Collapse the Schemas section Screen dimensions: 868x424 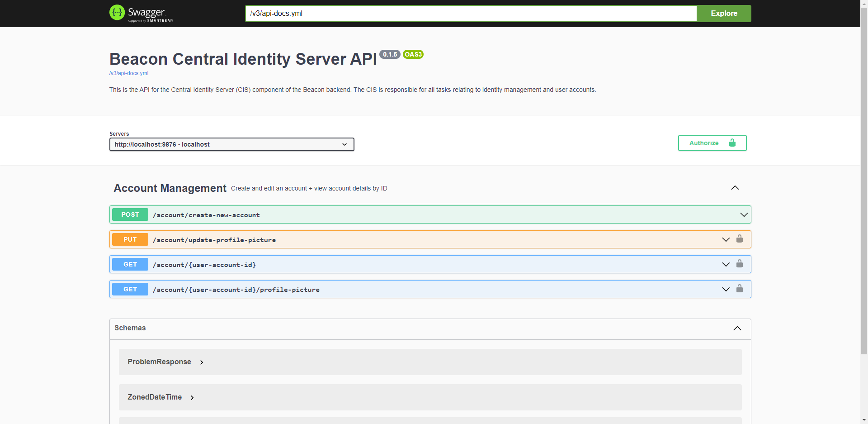coord(737,329)
